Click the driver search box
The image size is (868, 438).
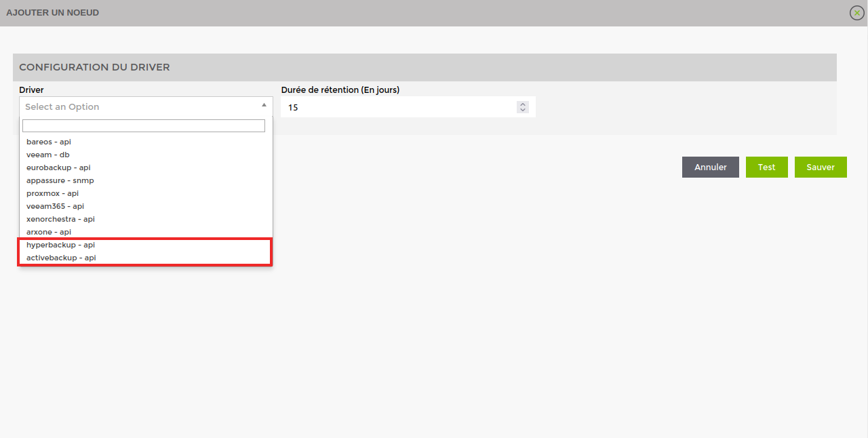pyautogui.click(x=144, y=126)
